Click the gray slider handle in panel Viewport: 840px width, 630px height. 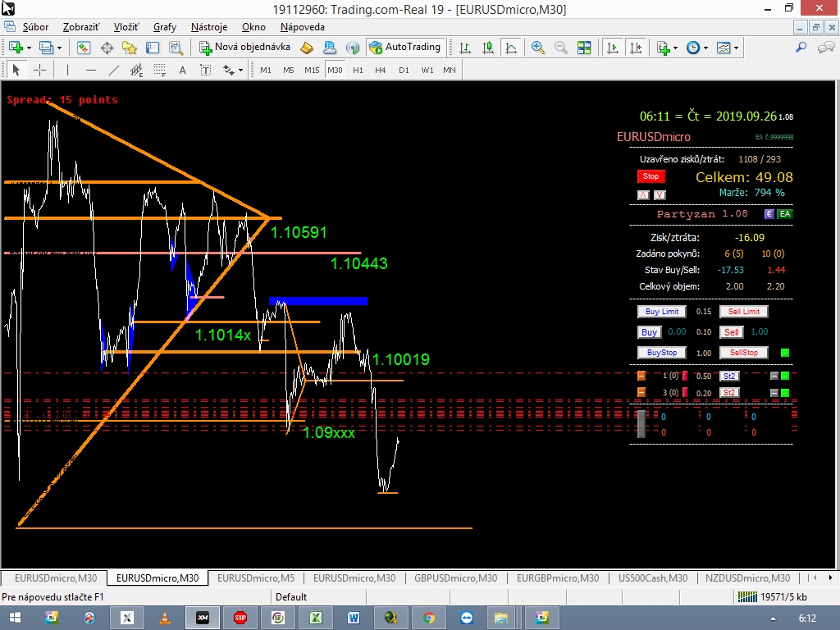coord(641,424)
